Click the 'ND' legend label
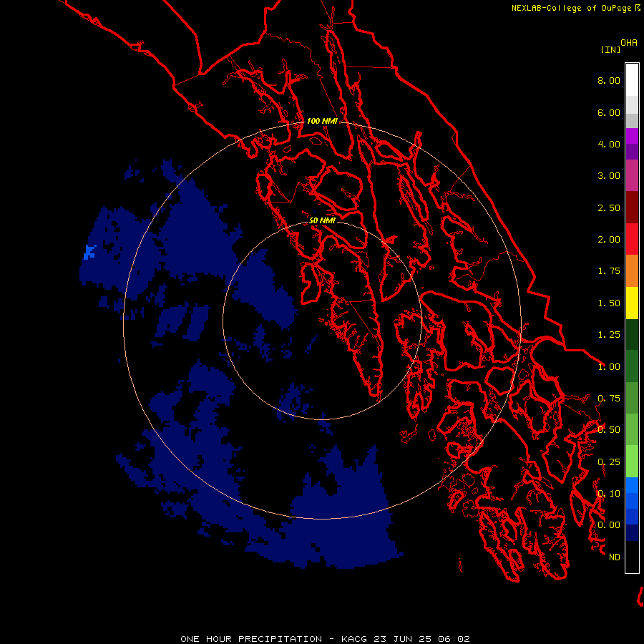Image resolution: width=644 pixels, height=644 pixels. click(x=615, y=557)
